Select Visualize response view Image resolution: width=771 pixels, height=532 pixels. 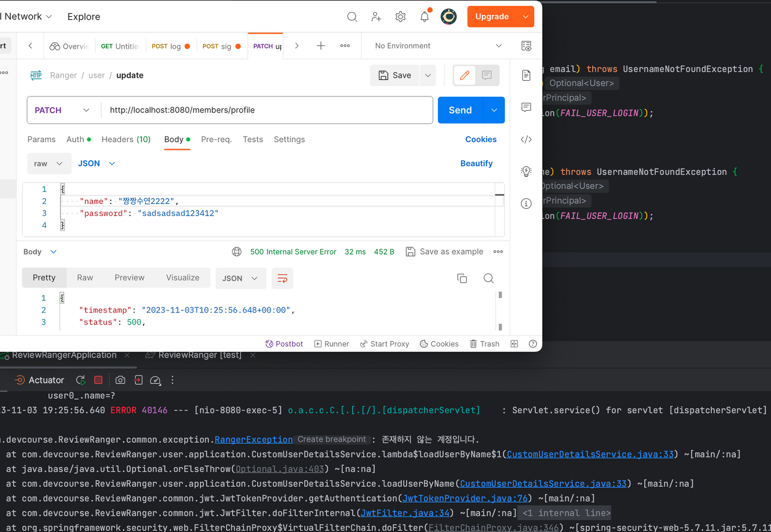[183, 277]
